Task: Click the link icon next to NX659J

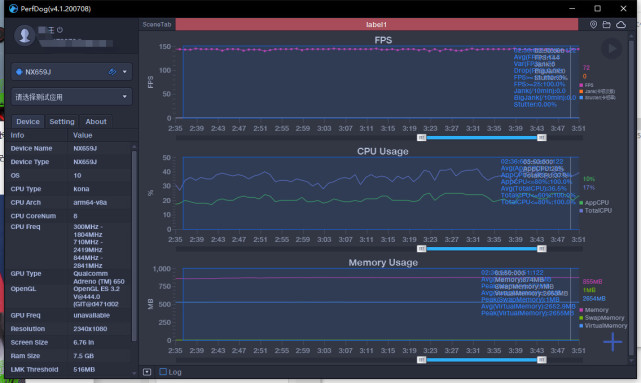Action: coord(112,72)
